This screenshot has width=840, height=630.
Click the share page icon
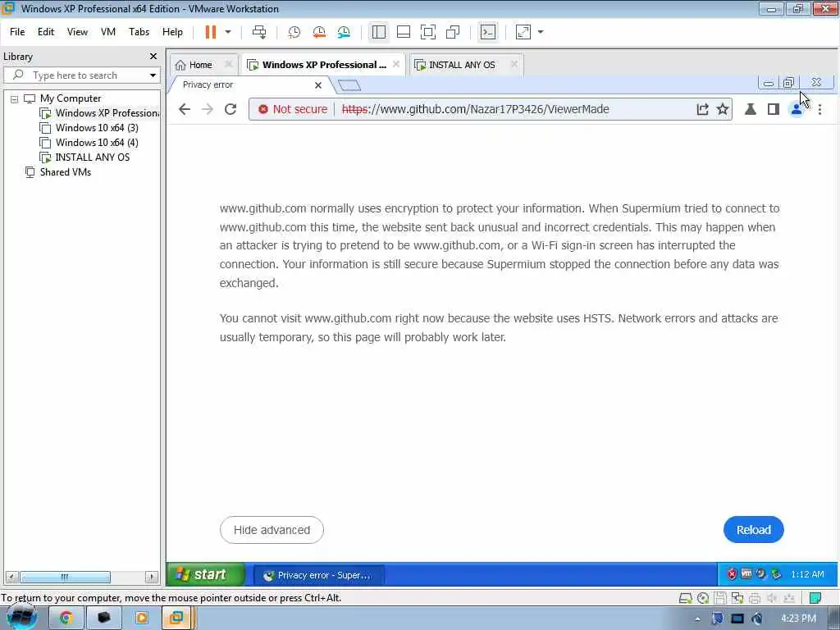pos(702,109)
